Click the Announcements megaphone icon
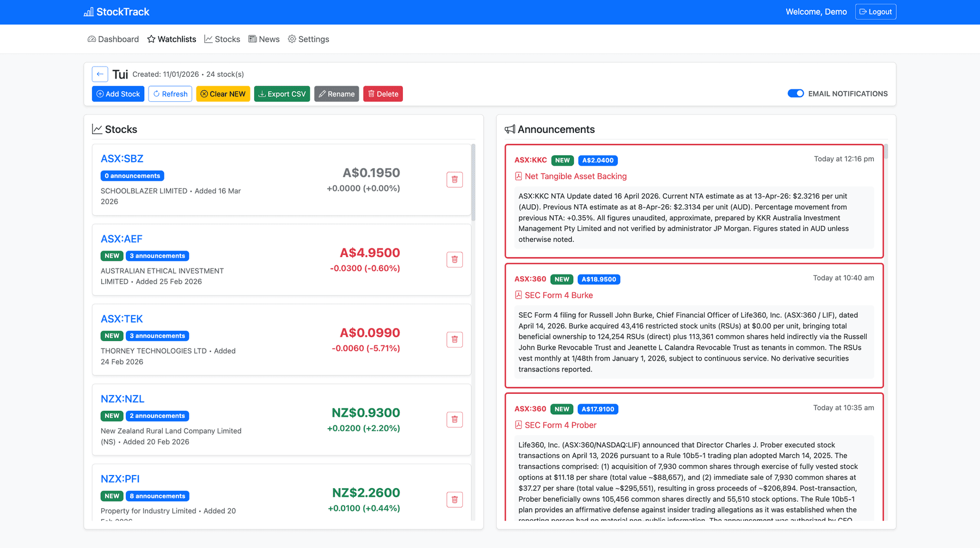 pyautogui.click(x=510, y=129)
